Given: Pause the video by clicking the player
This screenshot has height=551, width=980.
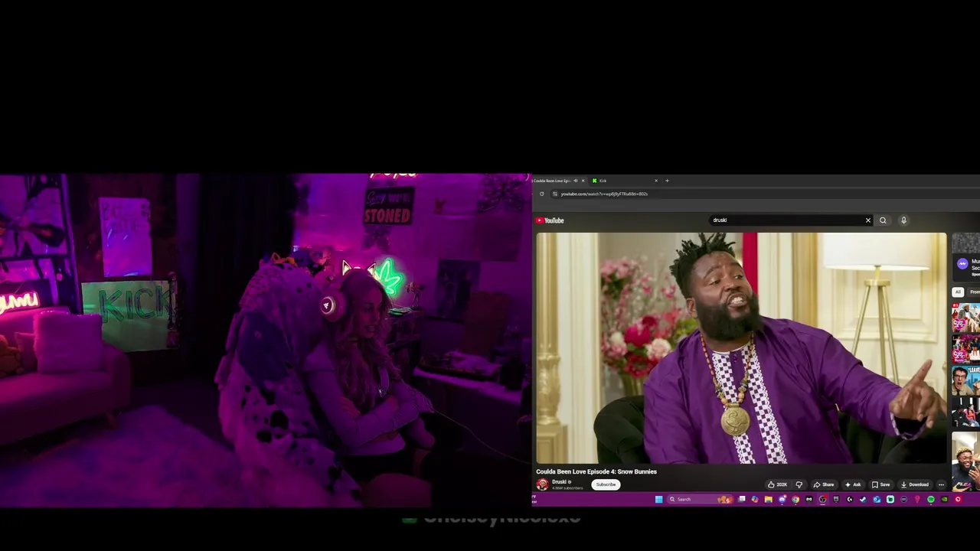Looking at the screenshot, I should 741,348.
